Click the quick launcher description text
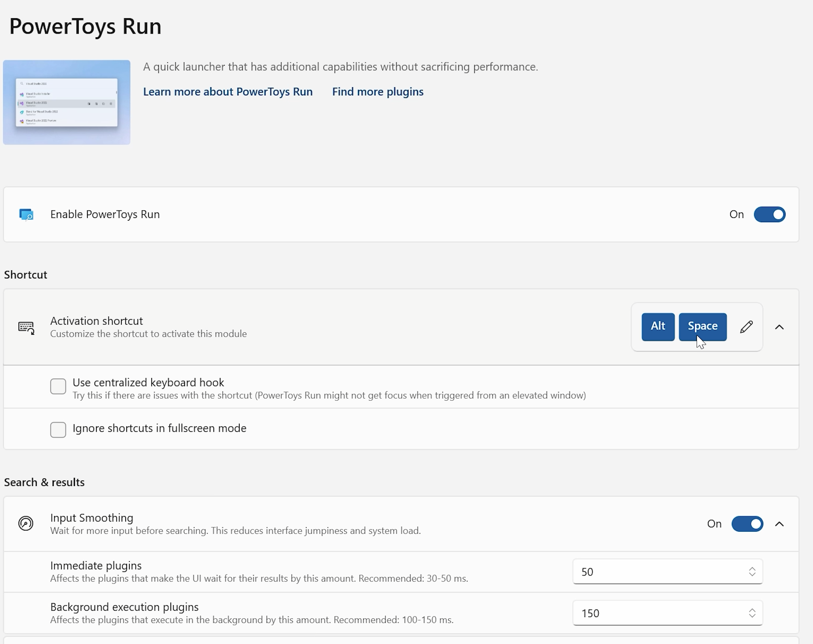The width and height of the screenshot is (813, 644). click(x=341, y=67)
